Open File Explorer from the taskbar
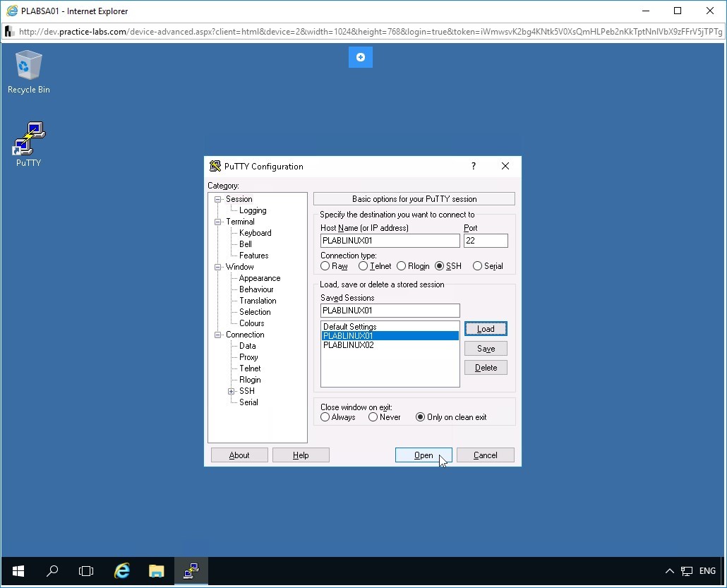 [156, 571]
